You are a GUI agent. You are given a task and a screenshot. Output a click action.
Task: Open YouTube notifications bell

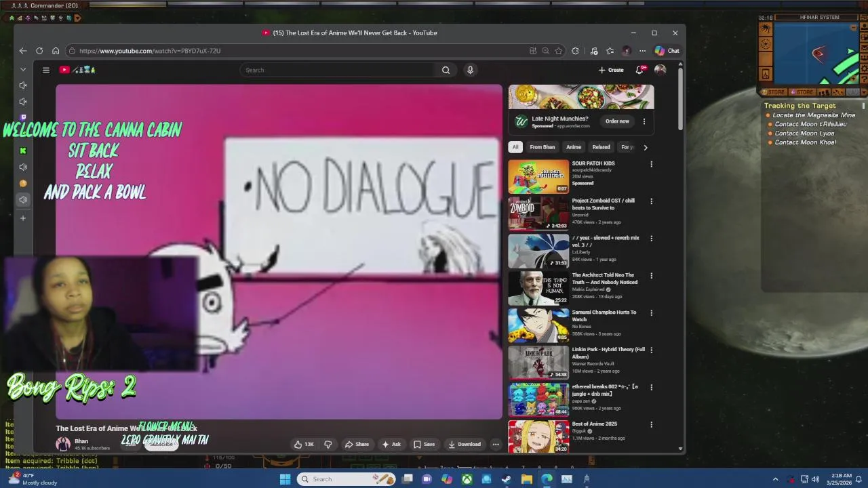639,70
